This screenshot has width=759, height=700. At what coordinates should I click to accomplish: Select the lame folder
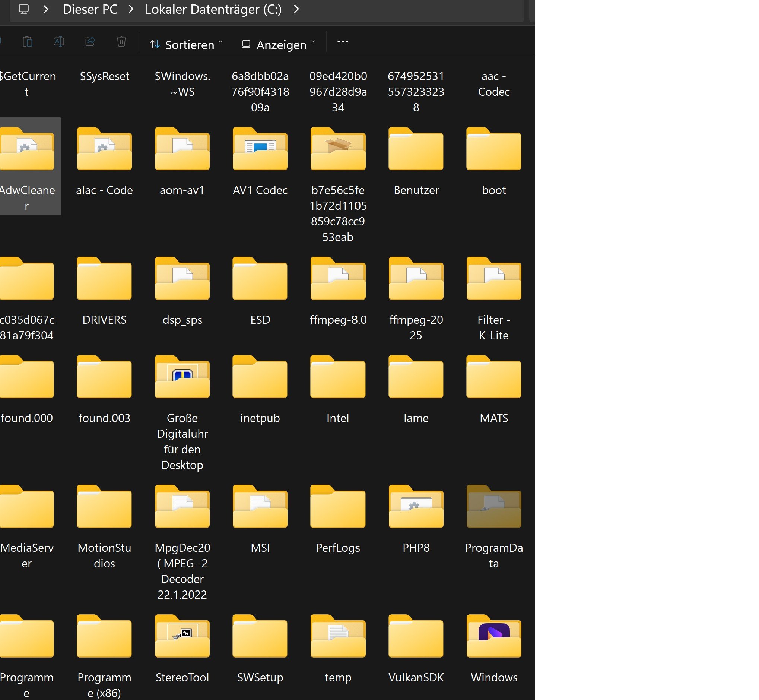click(416, 390)
